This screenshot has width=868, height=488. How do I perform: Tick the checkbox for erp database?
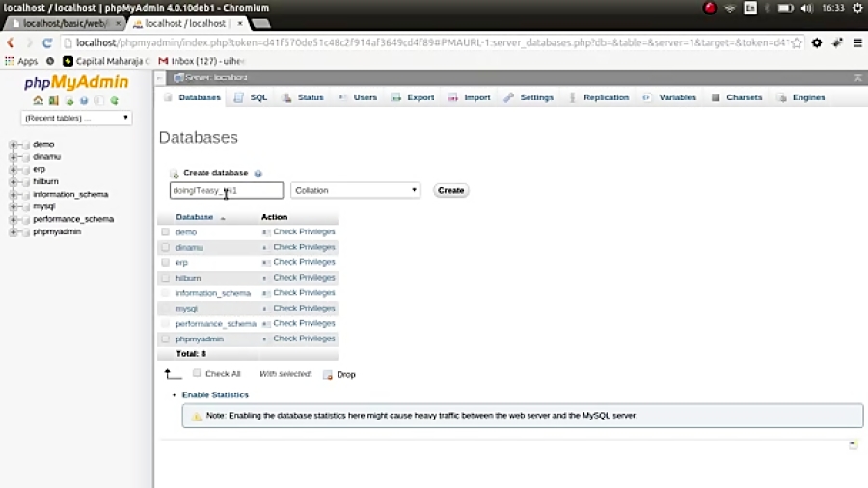pyautogui.click(x=165, y=262)
